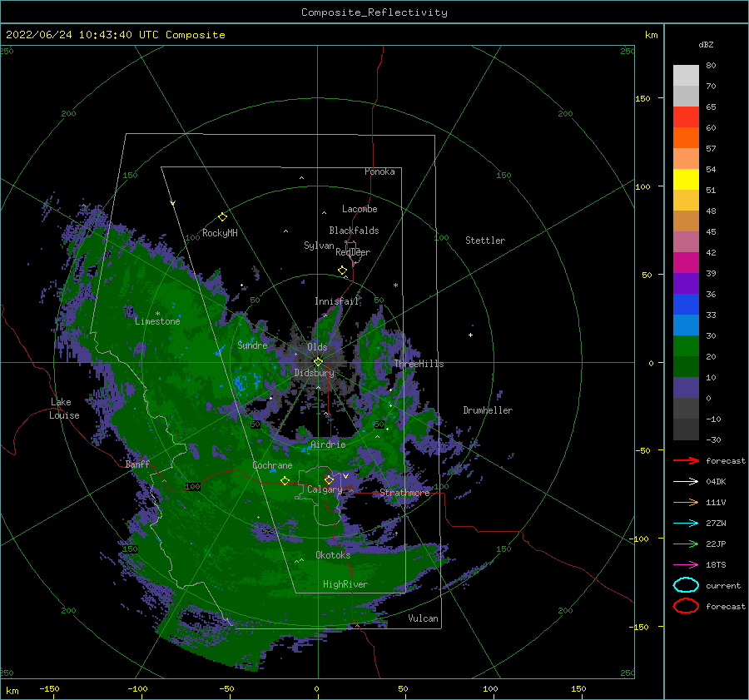
Task: Click the Sylvan label on the map
Action: (319, 246)
